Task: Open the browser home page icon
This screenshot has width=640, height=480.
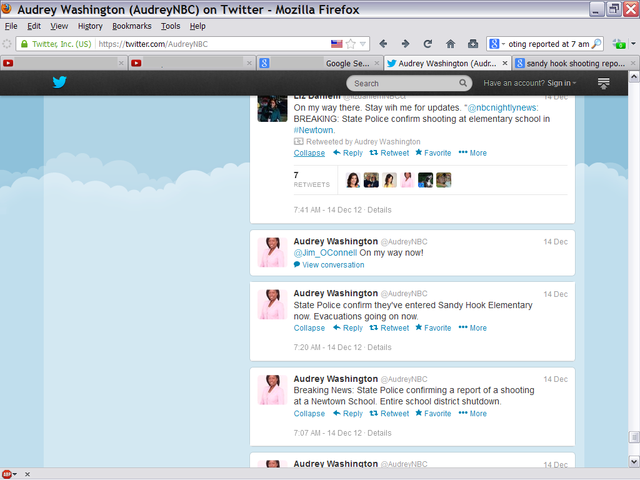Action: pyautogui.click(x=450, y=44)
